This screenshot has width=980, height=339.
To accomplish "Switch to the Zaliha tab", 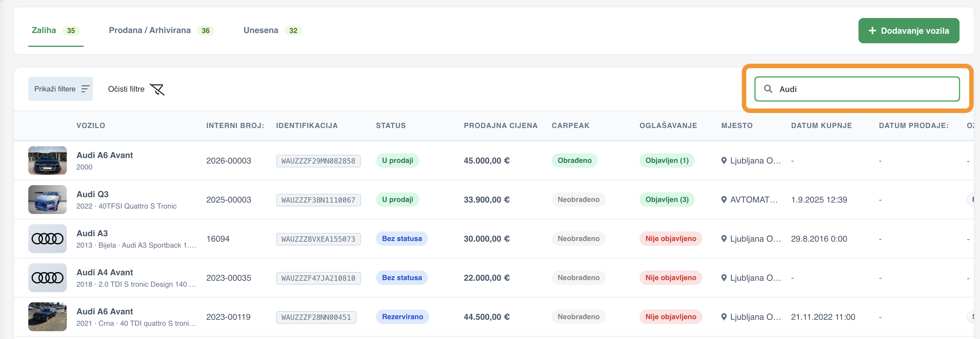I will point(56,30).
